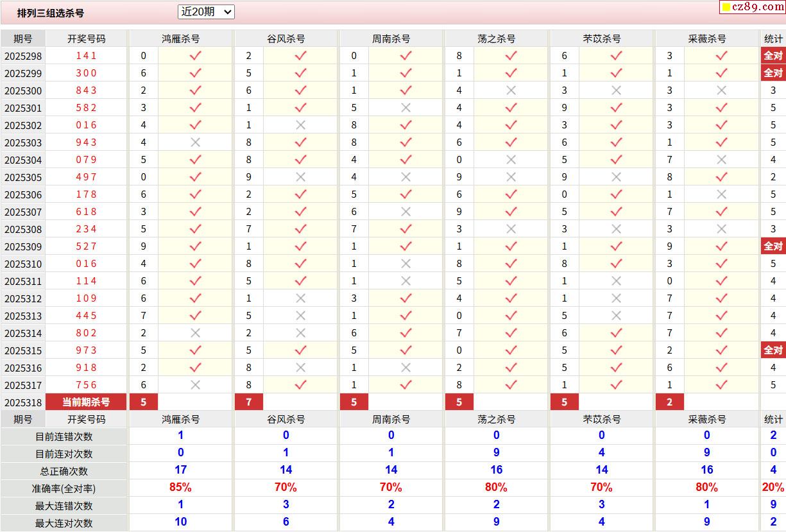Click gray cross in row 2025303 under 鸿雁杀号
This screenshot has width=786, height=532.
coord(196,142)
